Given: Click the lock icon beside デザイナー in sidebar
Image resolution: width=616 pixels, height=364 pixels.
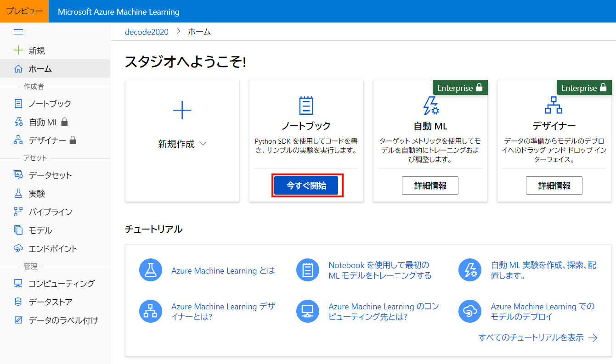Looking at the screenshot, I should coord(73,140).
